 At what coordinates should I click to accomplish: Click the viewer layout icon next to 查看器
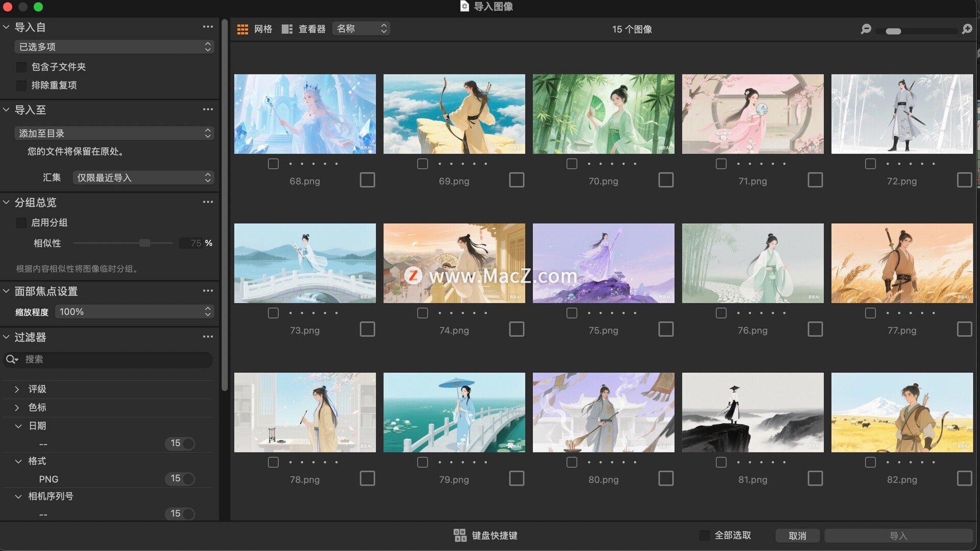(x=287, y=29)
